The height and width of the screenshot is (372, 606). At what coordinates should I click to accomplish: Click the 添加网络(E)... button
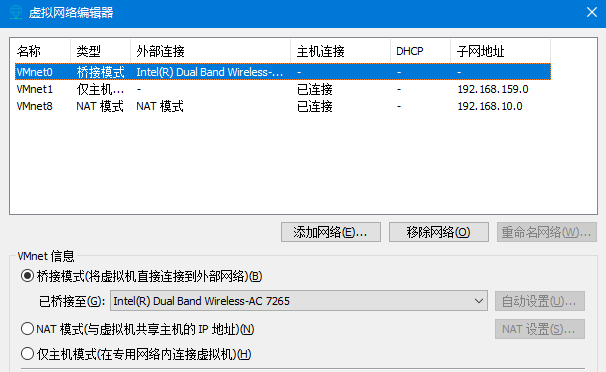point(331,232)
